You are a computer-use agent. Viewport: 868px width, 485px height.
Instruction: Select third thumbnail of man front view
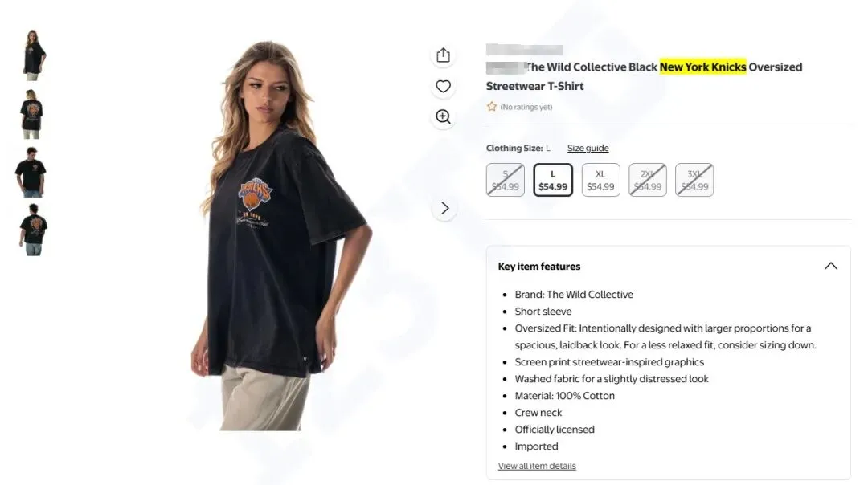pos(31,172)
